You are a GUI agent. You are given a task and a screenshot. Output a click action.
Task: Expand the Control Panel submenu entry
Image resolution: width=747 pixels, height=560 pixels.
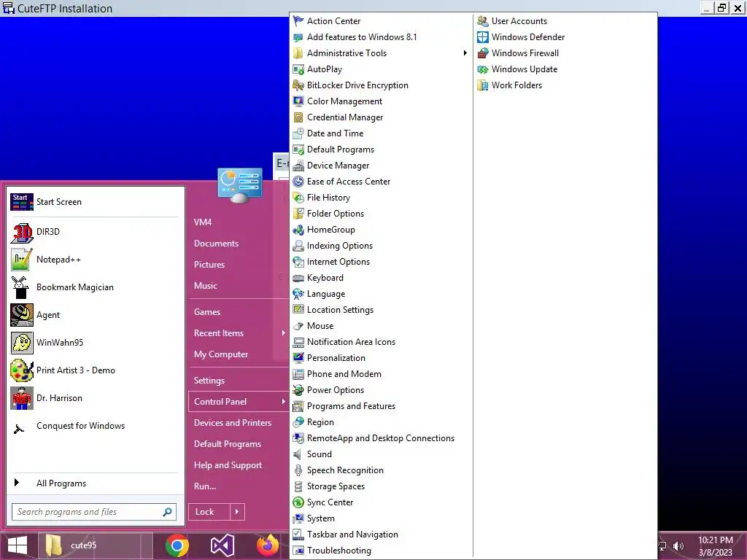(239, 402)
